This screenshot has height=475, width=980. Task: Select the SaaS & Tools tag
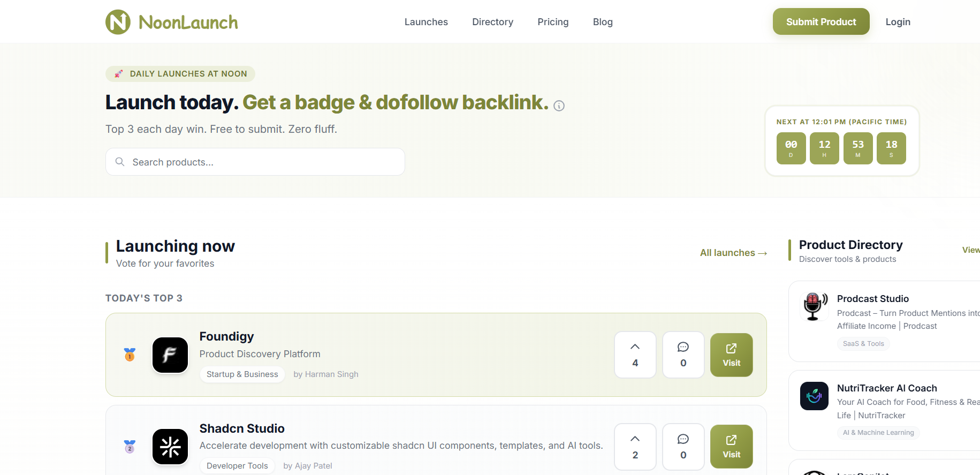pos(863,344)
